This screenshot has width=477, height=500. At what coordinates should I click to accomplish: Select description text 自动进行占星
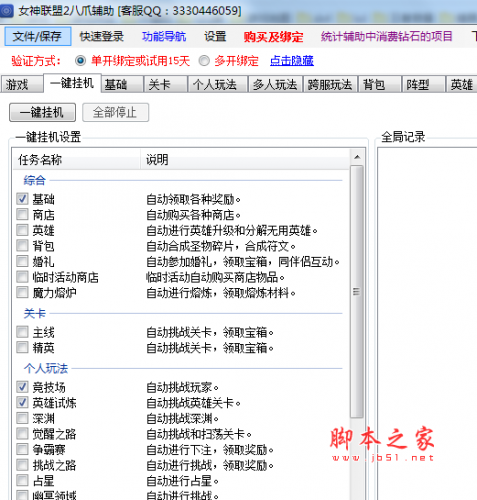tap(182, 481)
